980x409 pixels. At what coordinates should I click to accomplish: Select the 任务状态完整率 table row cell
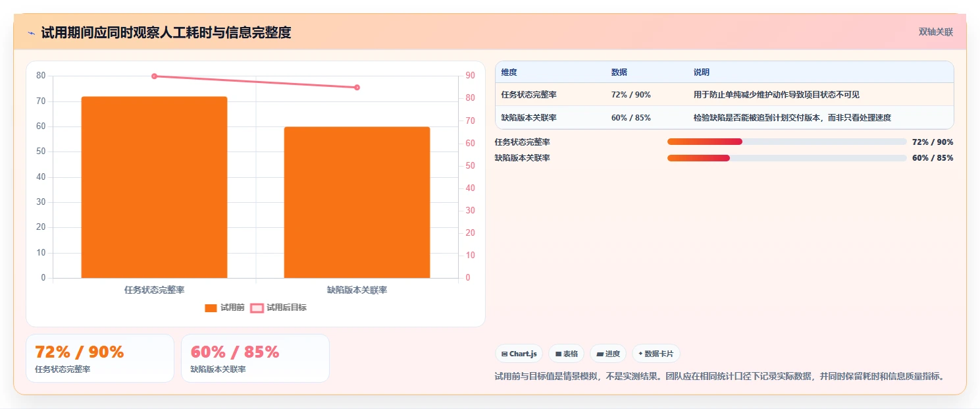pos(529,95)
